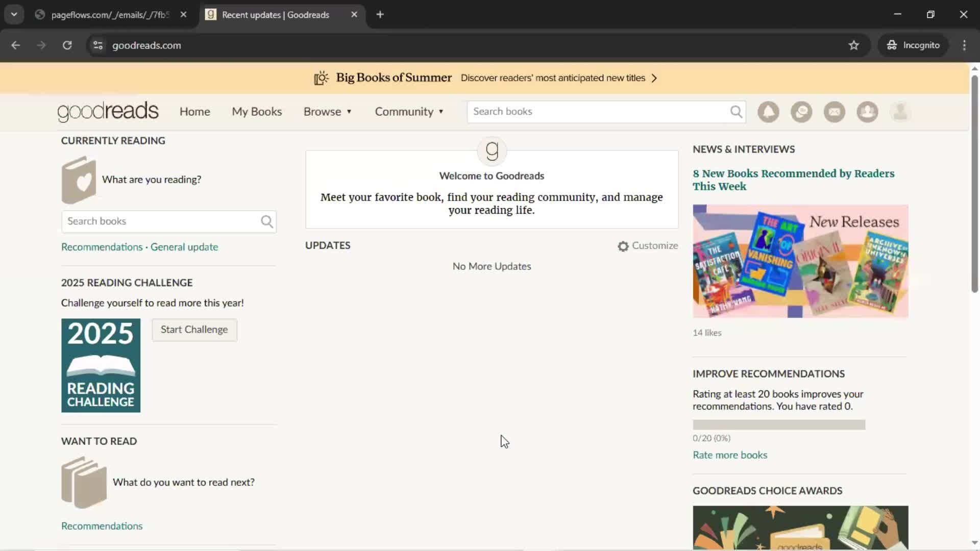This screenshot has width=980, height=551.
Task: Click the Start Challenge button
Action: tap(194, 330)
